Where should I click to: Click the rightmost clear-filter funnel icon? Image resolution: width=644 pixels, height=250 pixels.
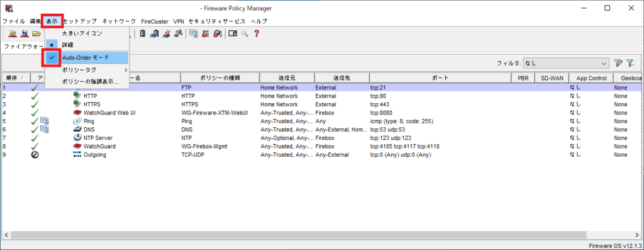coord(630,63)
